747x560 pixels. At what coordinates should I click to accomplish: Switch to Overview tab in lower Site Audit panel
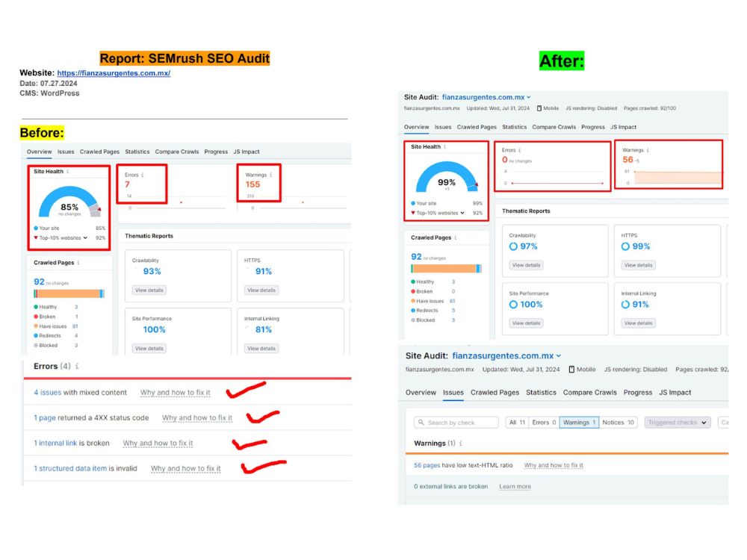point(421,393)
